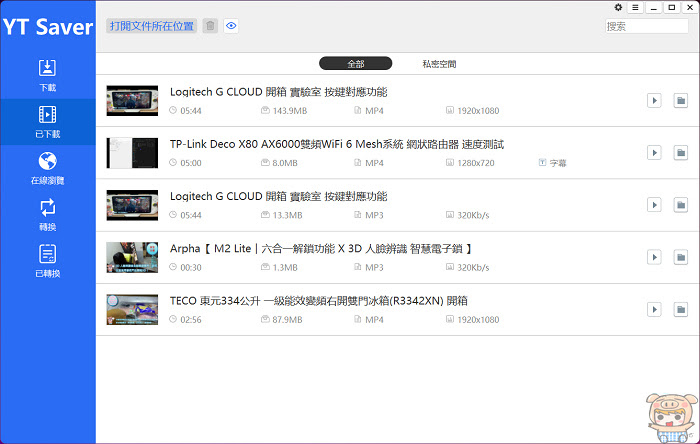
Task: Click the 打開文件所在位置 button
Action: [x=152, y=26]
